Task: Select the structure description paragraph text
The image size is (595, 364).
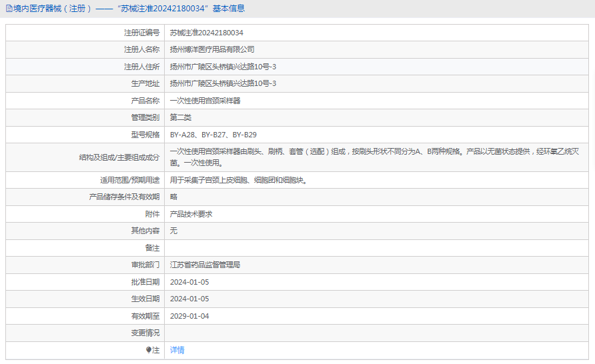Action: 374,157
